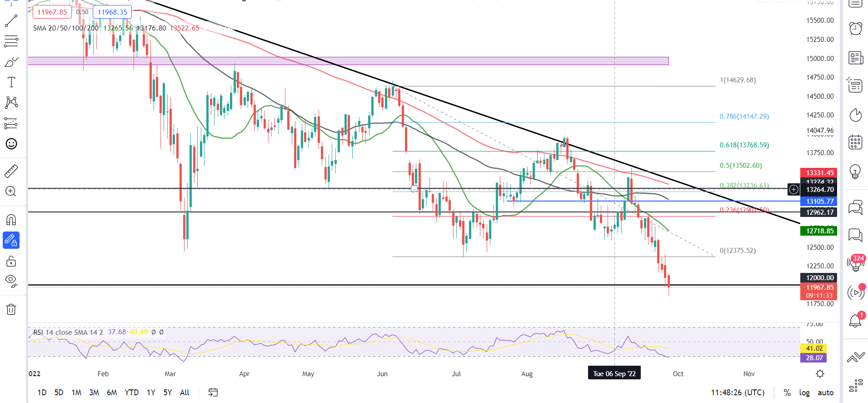Open public chats panel

coord(856,207)
